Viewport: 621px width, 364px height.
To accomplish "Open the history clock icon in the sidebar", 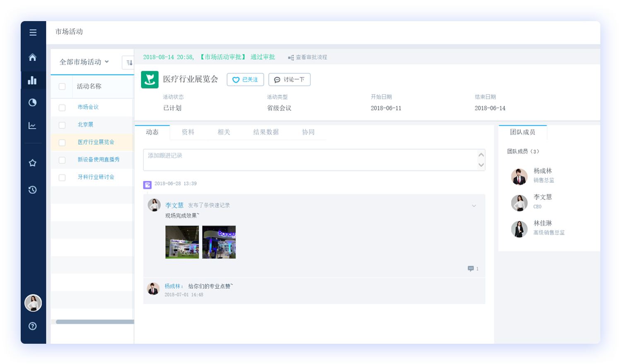I will pos(32,190).
